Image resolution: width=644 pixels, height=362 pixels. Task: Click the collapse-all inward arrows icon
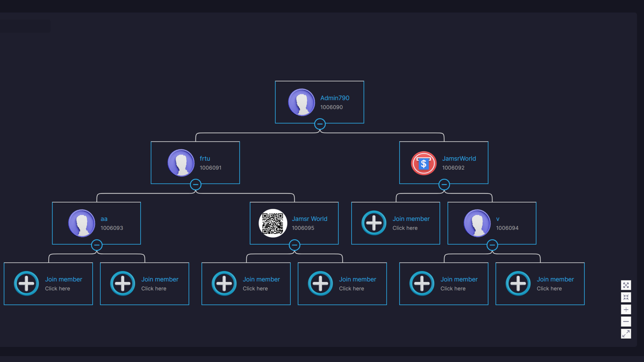tap(626, 297)
